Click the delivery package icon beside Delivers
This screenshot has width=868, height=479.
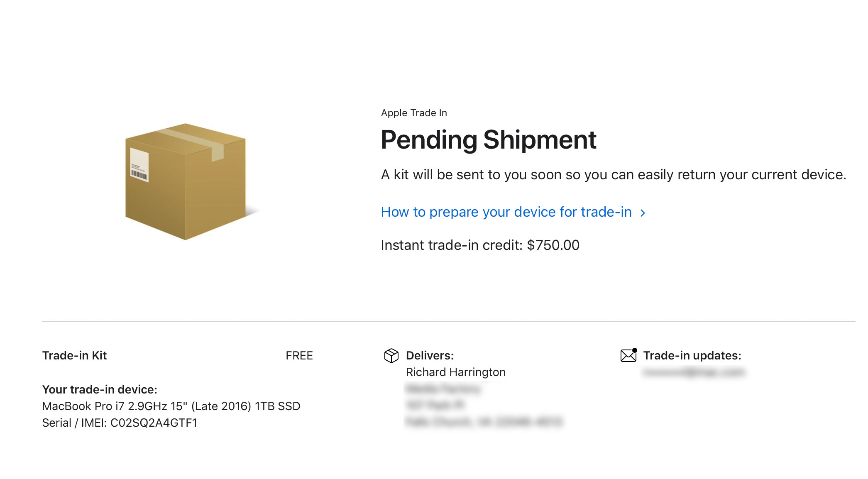(391, 356)
